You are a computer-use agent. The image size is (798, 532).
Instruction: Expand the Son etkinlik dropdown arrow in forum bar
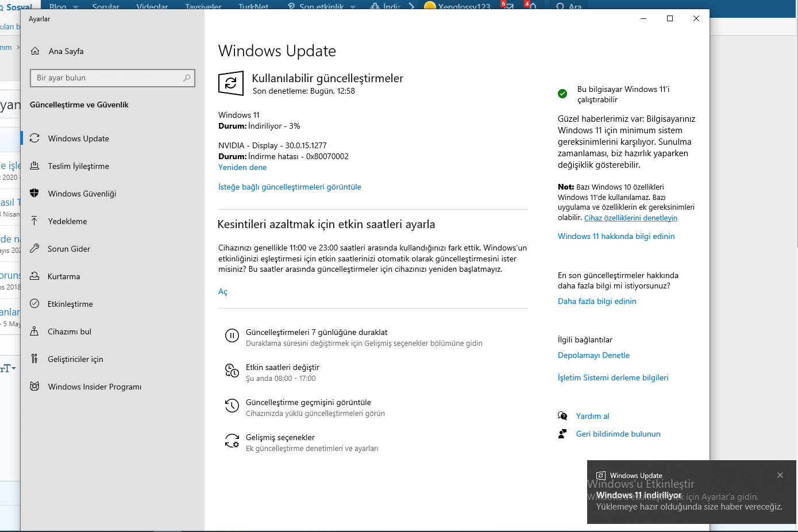tap(353, 7)
